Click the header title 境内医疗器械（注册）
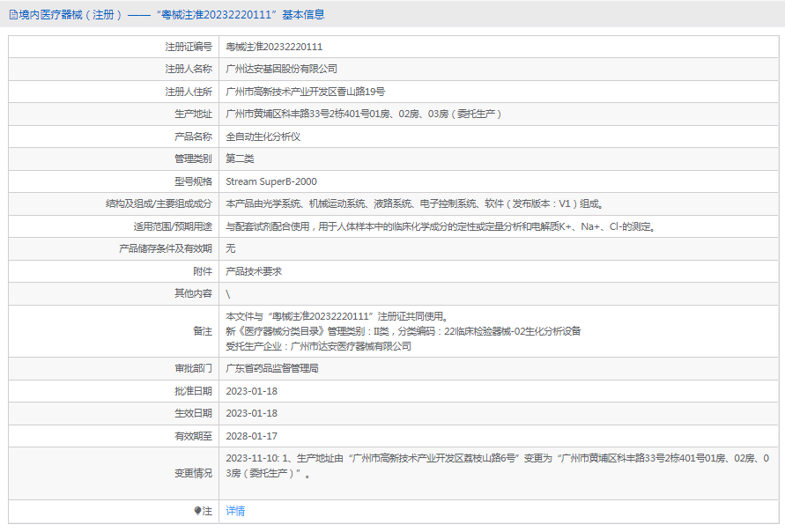 pyautogui.click(x=71, y=15)
